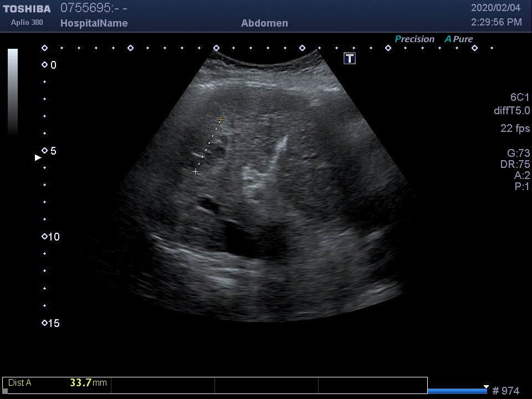Open the 6C1 transducer selection
The width and height of the screenshot is (532, 399).
point(520,98)
